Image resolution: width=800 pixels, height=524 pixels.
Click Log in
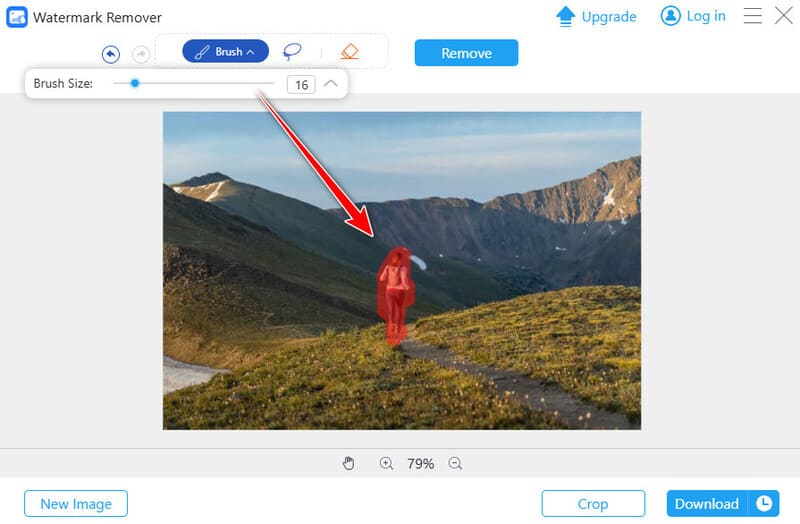point(706,16)
